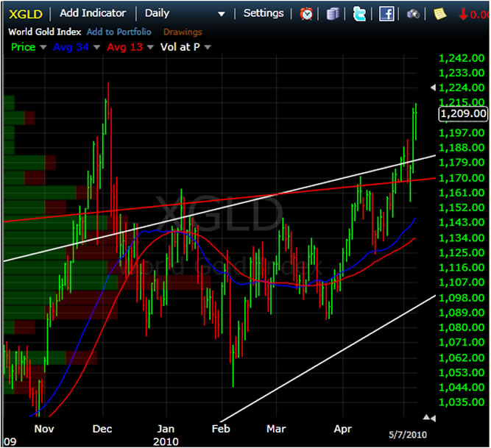Click the camera snapshot icon
The image size is (491, 448).
pos(413,13)
